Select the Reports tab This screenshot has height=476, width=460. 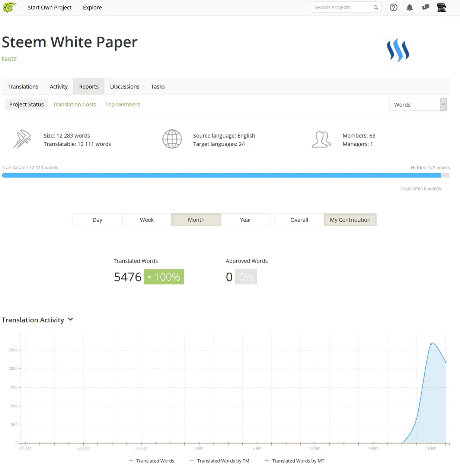click(x=89, y=87)
